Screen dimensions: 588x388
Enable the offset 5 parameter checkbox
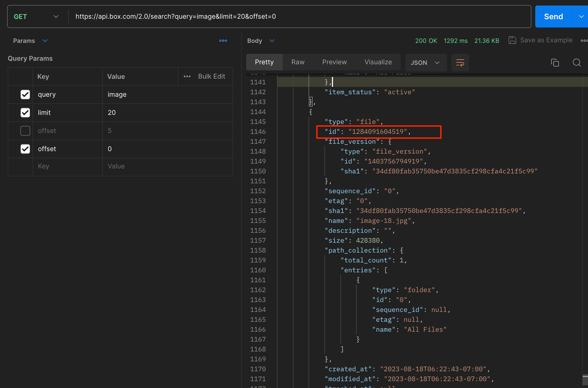pos(25,131)
